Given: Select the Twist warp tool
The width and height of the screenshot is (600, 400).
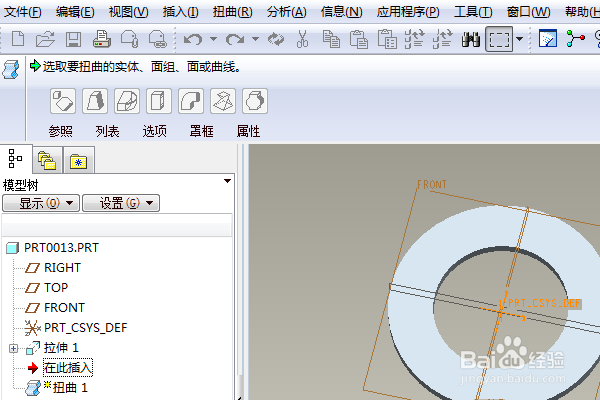Looking at the screenshot, I should pyautogui.click(x=223, y=101).
